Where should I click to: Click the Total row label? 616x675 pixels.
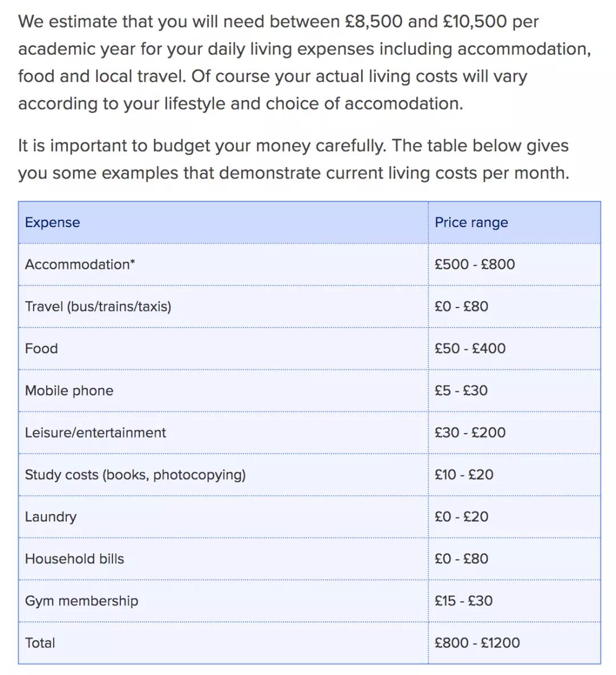click(40, 643)
